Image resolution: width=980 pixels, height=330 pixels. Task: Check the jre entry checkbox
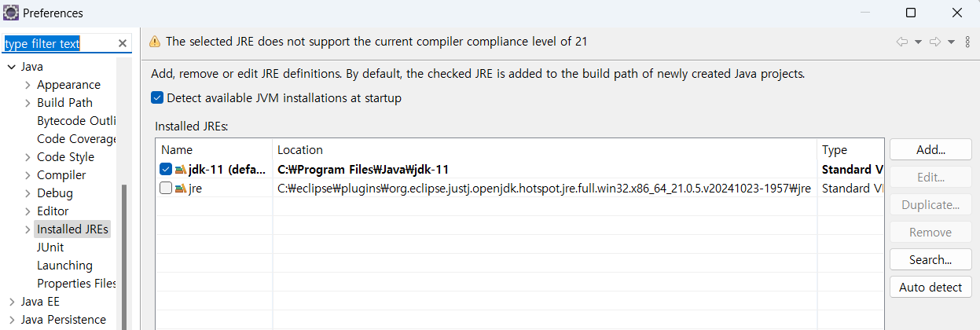(166, 189)
